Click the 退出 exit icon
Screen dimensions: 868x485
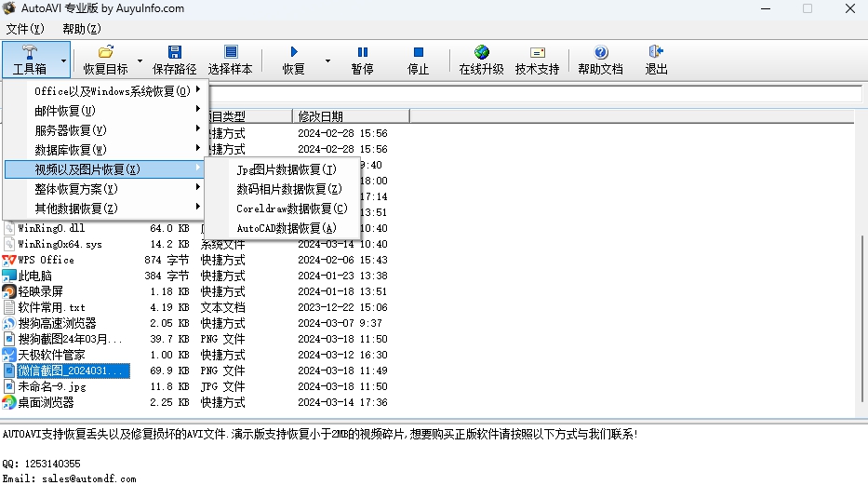coord(656,52)
